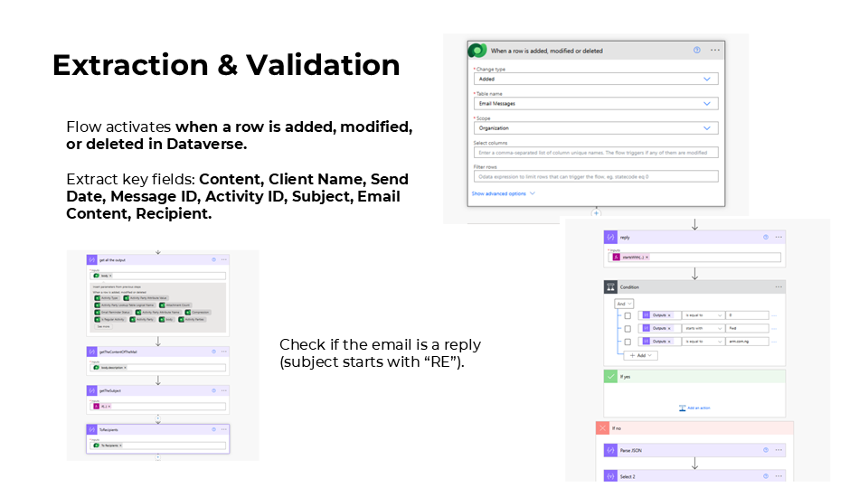
Task: Click Add an action in the If yes branch
Action: (x=694, y=408)
